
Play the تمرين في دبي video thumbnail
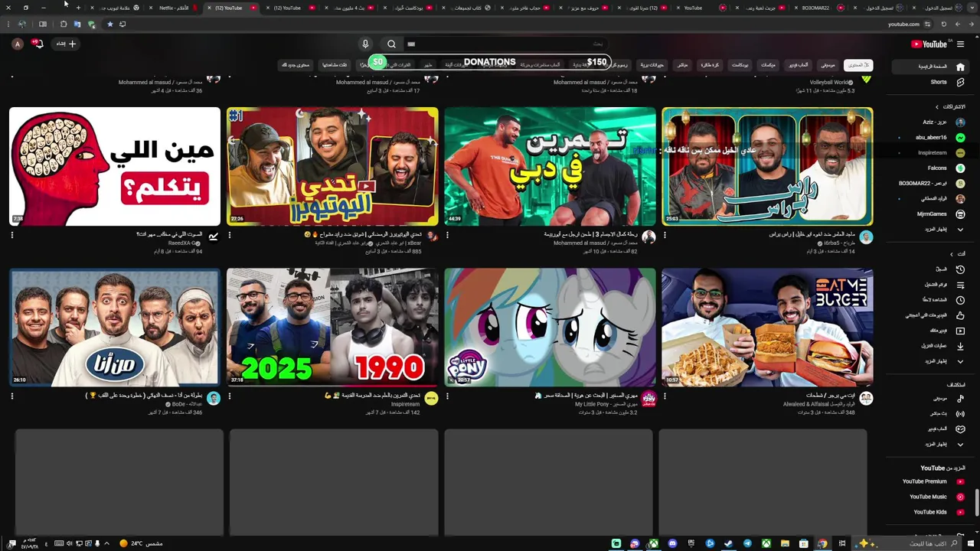pos(550,167)
